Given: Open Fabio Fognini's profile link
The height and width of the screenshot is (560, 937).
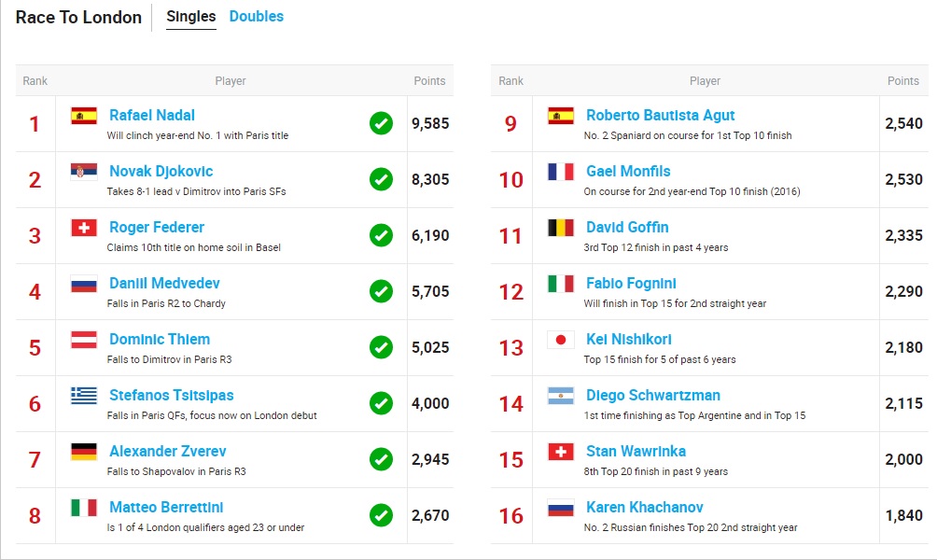Looking at the screenshot, I should tap(631, 284).
